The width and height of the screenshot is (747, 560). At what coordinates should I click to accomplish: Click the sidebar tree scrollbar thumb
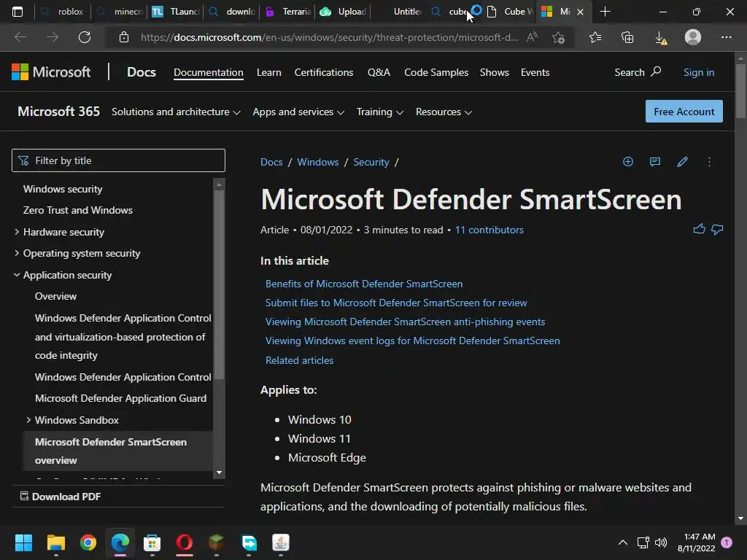219,284
